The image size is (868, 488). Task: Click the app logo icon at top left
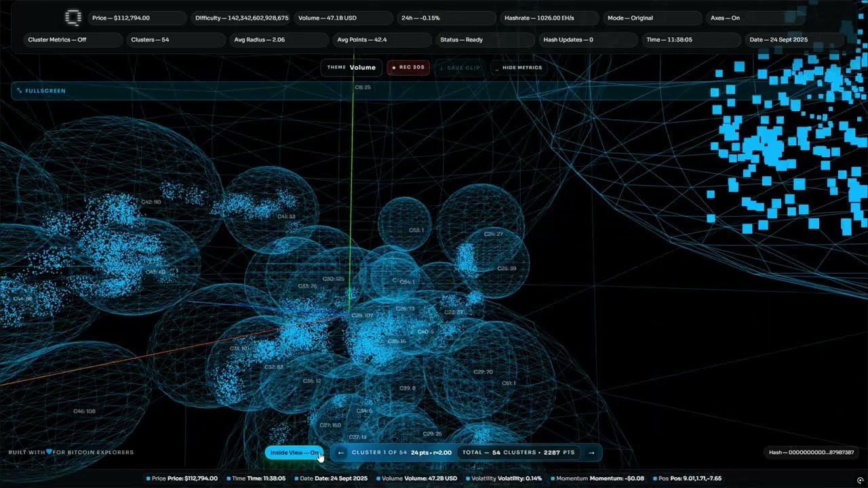(x=73, y=18)
